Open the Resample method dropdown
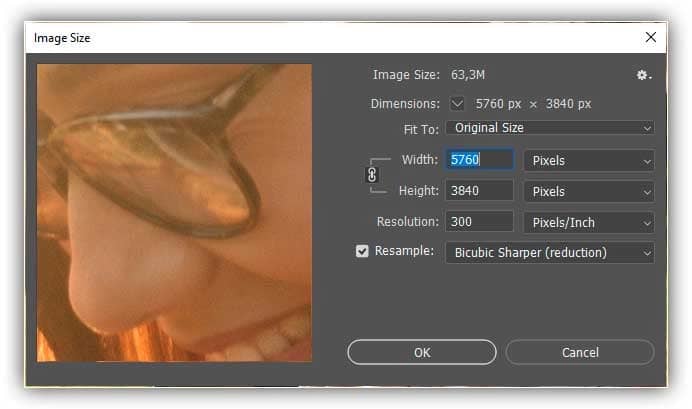This screenshot has height=409, width=692. (550, 253)
